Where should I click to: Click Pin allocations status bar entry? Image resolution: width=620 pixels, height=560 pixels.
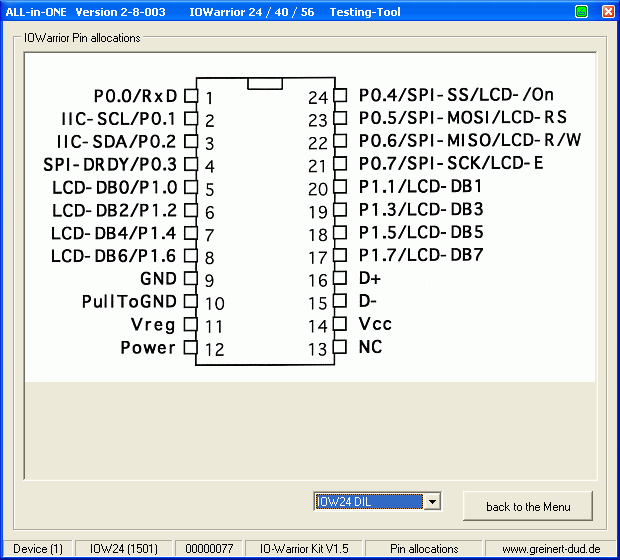424,549
